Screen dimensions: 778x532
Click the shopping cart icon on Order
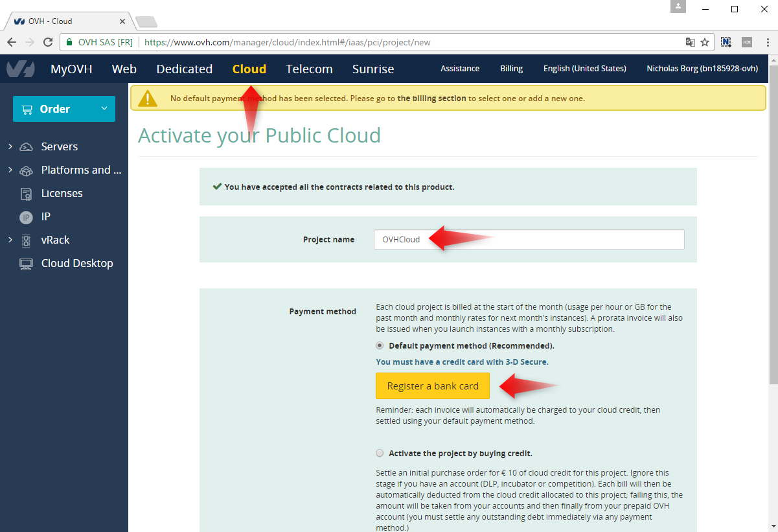tap(27, 109)
